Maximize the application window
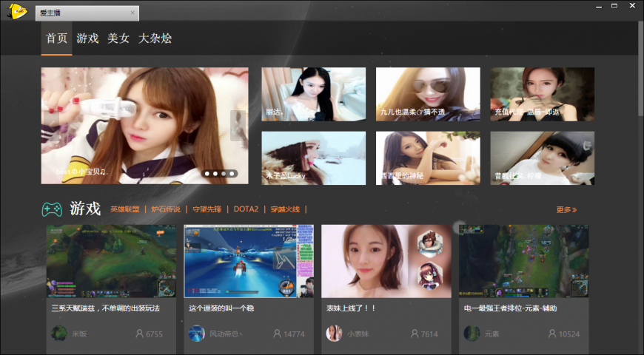 (x=614, y=6)
